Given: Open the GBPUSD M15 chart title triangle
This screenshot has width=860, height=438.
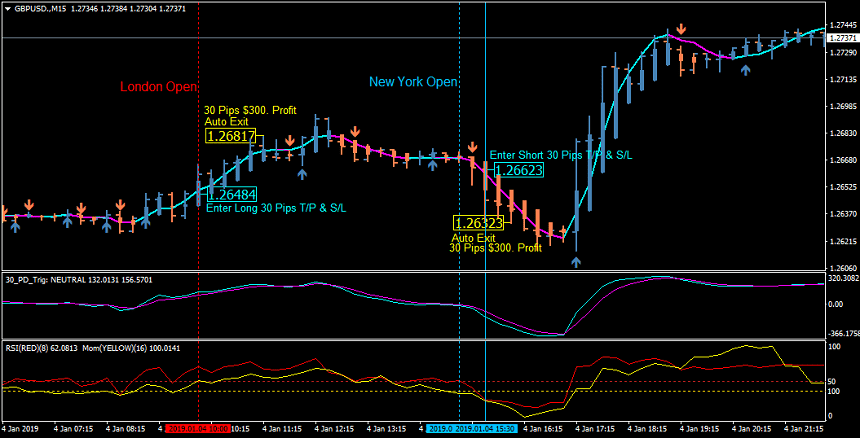Looking at the screenshot, I should (7, 8).
